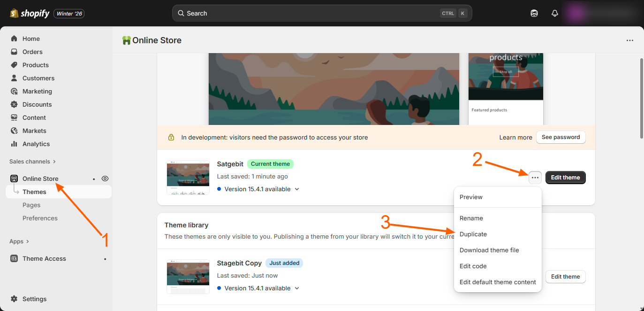644x311 pixels.
Task: Click the search magnifier icon
Action: click(181, 13)
